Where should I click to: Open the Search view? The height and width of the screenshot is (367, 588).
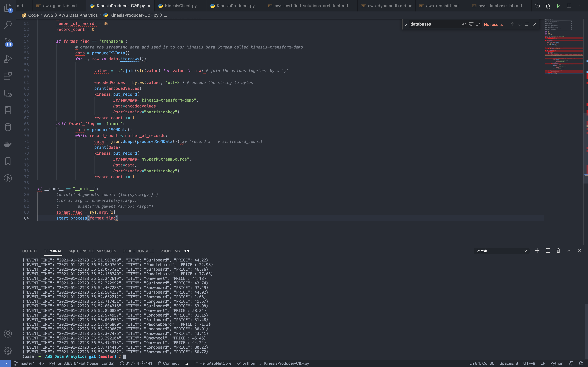pos(8,25)
